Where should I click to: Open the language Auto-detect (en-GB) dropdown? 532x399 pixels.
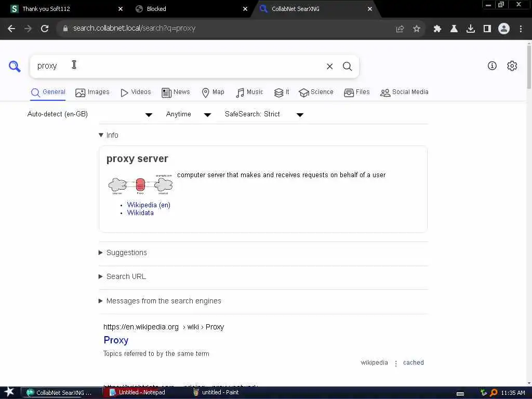click(x=89, y=114)
